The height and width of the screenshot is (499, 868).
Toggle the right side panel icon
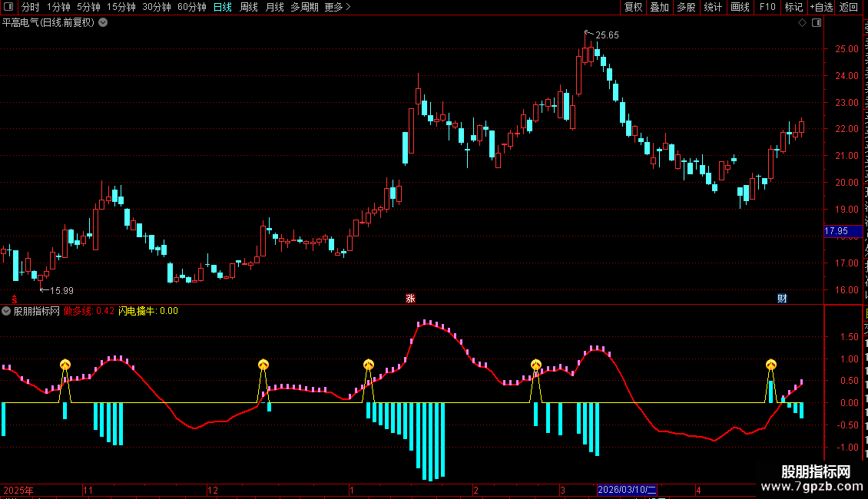[817, 23]
